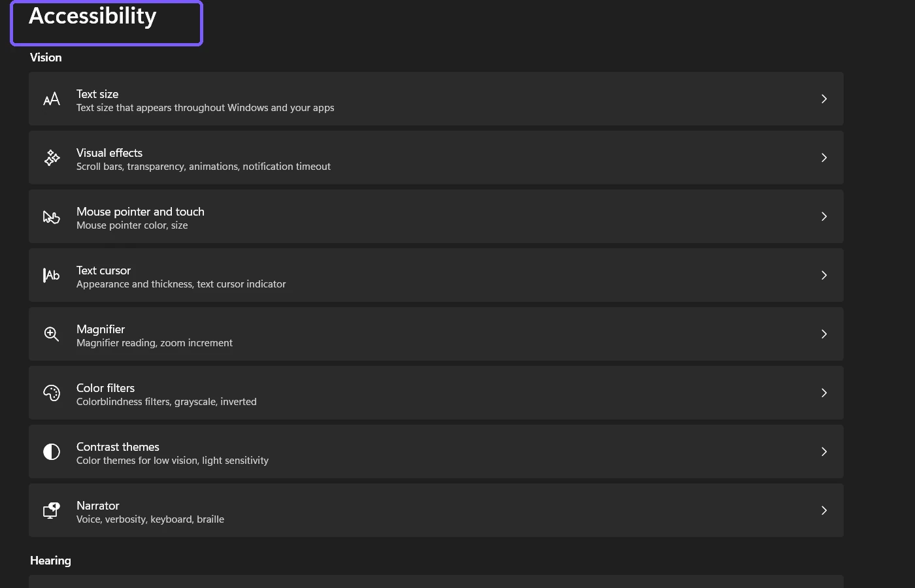Click the Accessibility page heading
The height and width of the screenshot is (588, 915).
pos(93,16)
